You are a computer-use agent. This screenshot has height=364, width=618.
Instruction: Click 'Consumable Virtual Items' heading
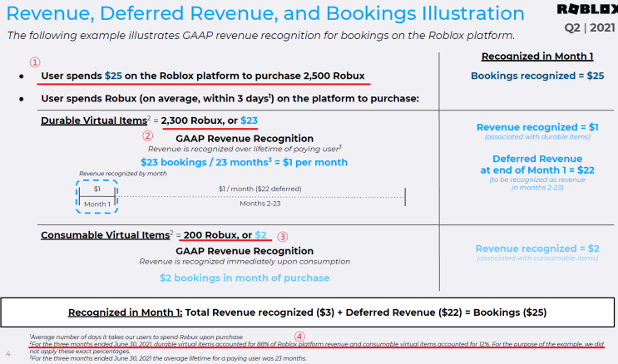click(106, 235)
